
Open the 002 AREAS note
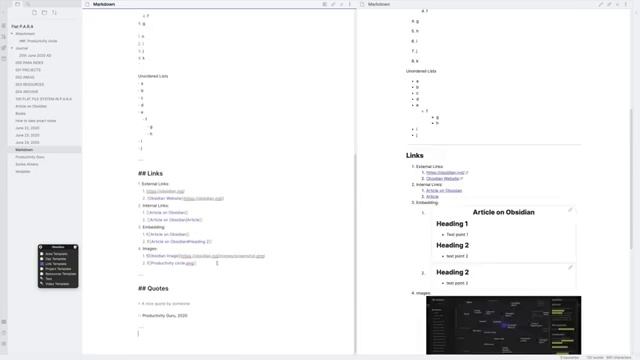point(25,77)
